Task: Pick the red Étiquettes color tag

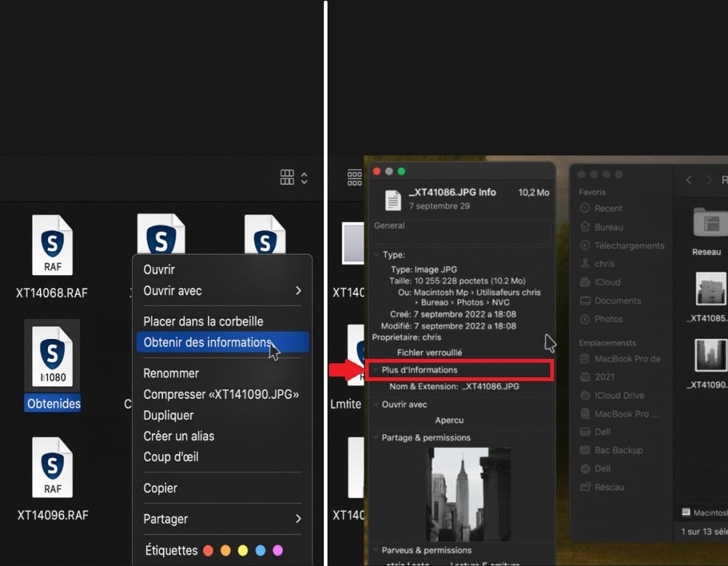Action: point(208,551)
